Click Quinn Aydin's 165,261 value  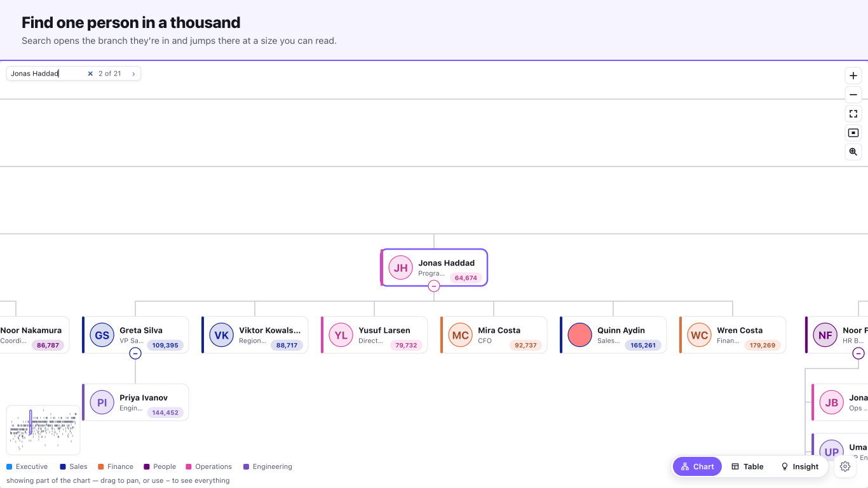point(643,345)
